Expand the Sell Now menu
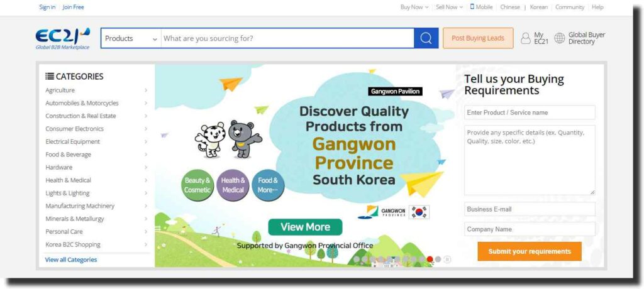The image size is (644, 289). (x=449, y=7)
